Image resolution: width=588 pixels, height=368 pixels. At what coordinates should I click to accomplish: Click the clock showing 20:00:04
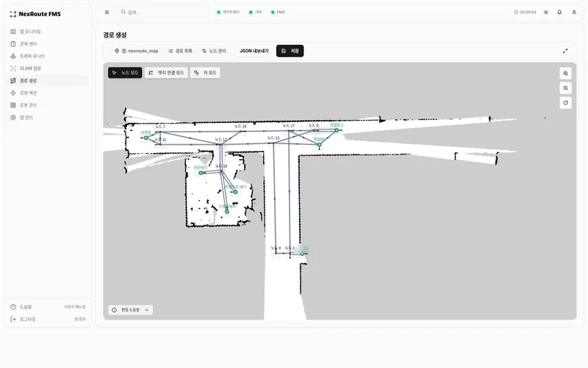525,13
